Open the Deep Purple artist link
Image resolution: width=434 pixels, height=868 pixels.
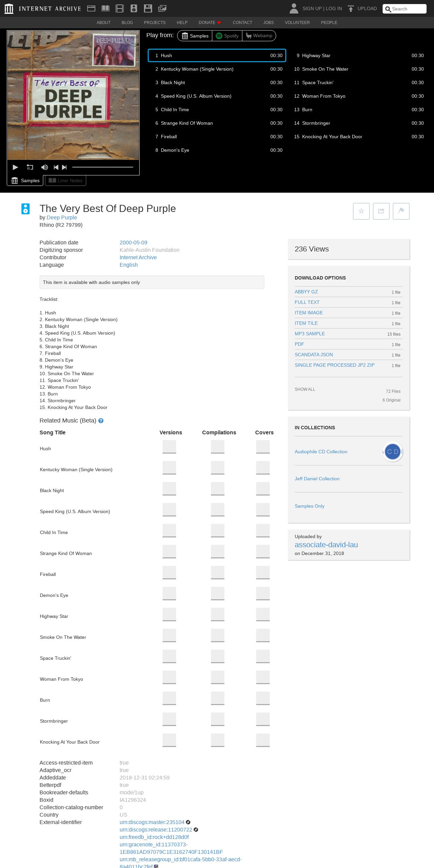click(x=62, y=218)
